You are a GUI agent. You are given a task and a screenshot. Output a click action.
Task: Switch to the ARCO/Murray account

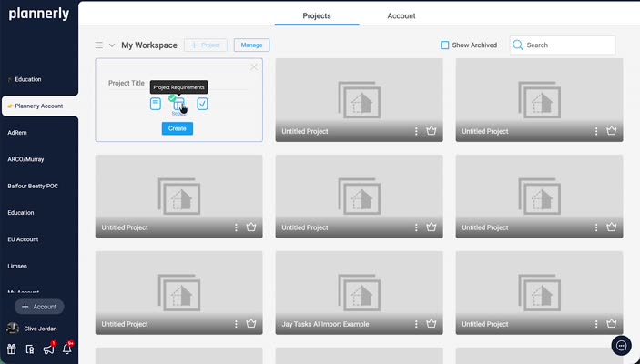[x=25, y=159]
